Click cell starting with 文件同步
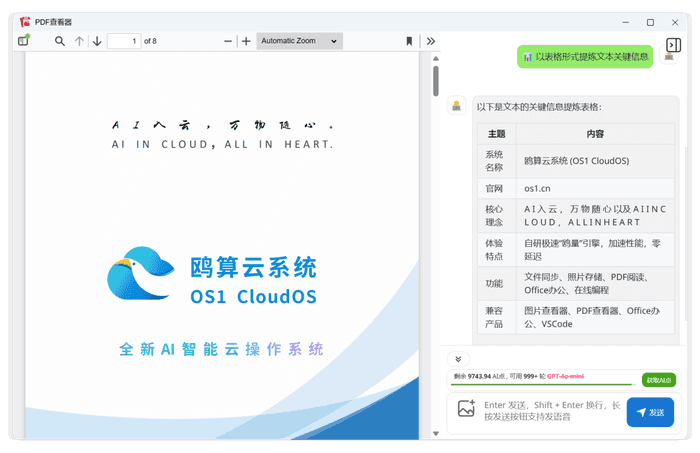The height and width of the screenshot is (453, 700). click(x=595, y=283)
